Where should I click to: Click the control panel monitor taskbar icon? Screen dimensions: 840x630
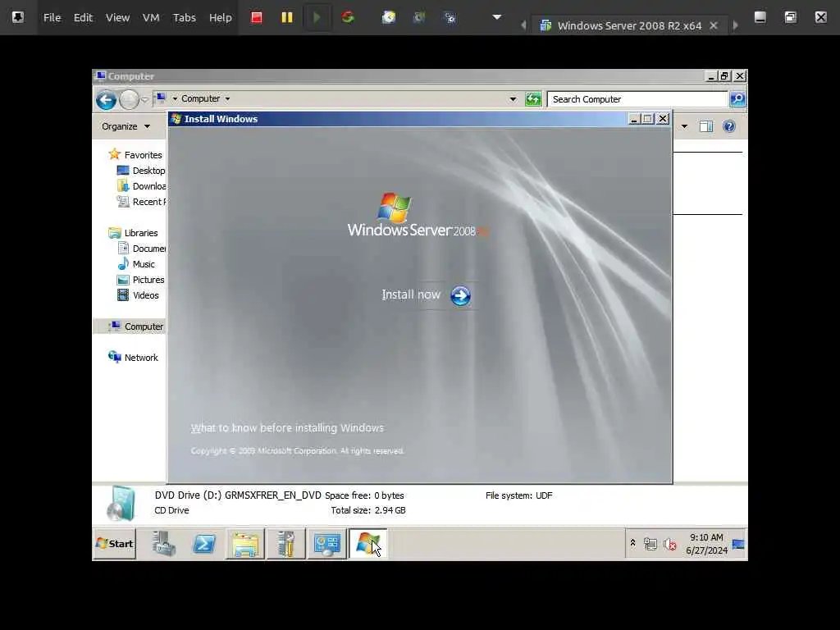(326, 543)
